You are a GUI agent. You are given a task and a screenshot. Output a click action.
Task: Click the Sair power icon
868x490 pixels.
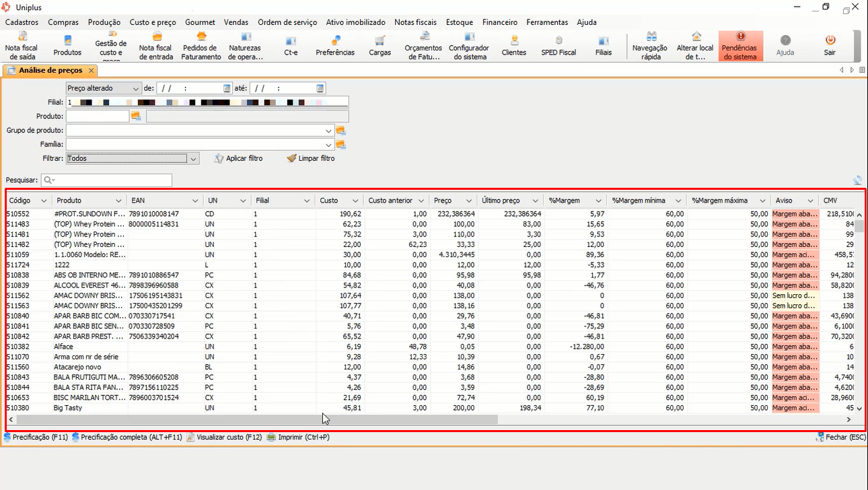coord(830,46)
